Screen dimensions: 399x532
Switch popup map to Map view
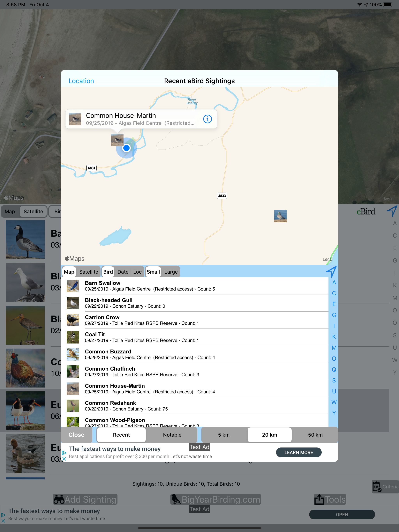tap(69, 272)
